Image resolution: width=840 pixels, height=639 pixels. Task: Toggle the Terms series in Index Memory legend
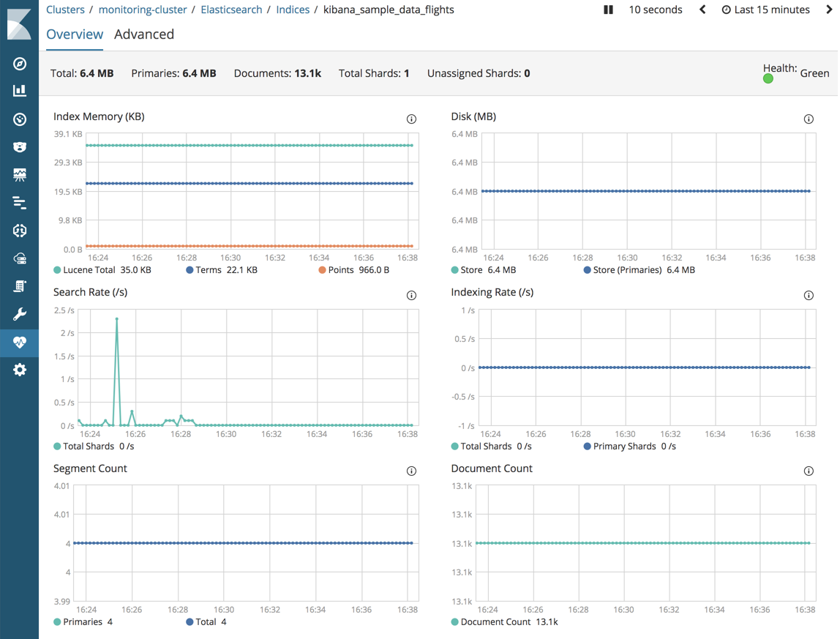click(207, 269)
